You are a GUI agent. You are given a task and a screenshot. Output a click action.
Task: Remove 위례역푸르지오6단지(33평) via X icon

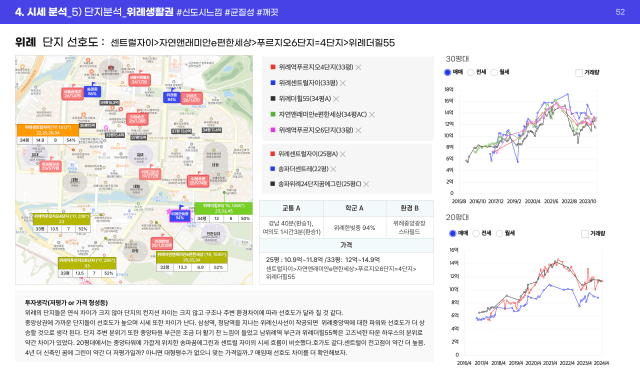pos(358,130)
